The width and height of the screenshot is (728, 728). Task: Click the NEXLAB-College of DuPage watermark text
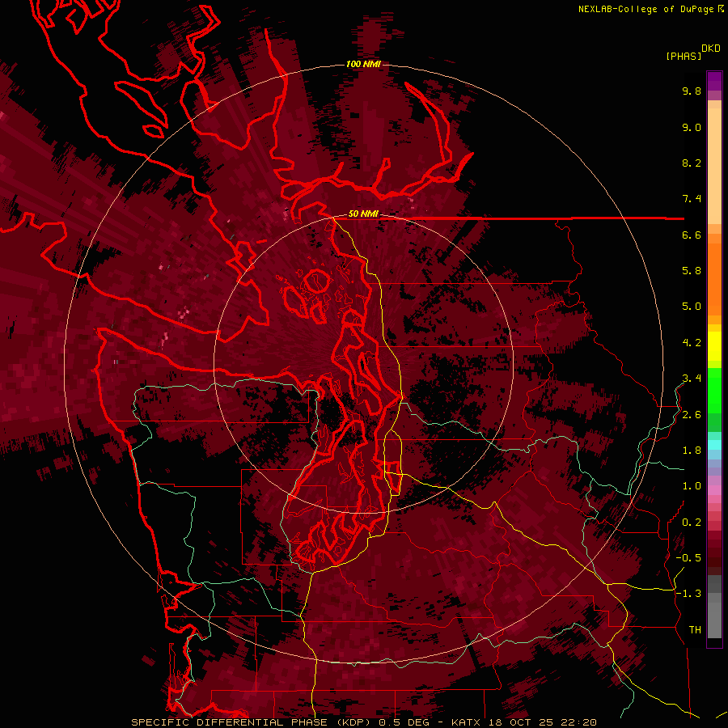(x=647, y=9)
